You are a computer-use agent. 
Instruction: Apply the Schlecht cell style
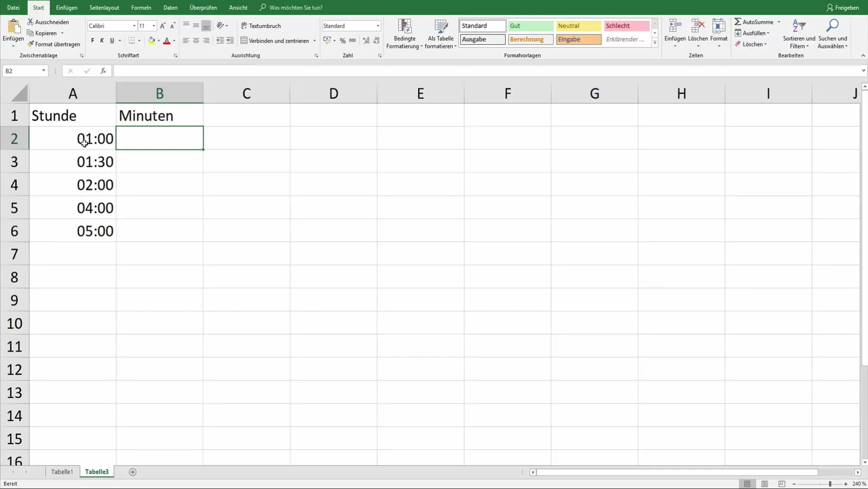click(x=626, y=26)
